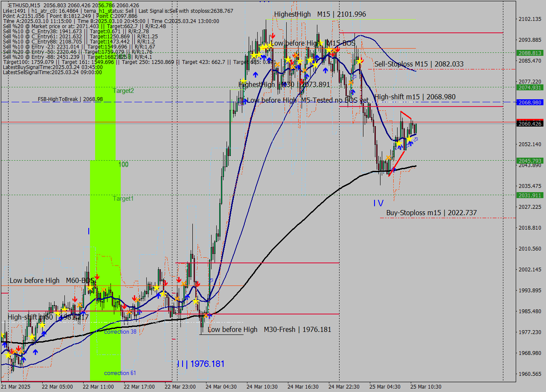Screen dimensions: 546x392
Task: Click the FSB-HighToBreak 2068.98 label
Action: [70, 99]
